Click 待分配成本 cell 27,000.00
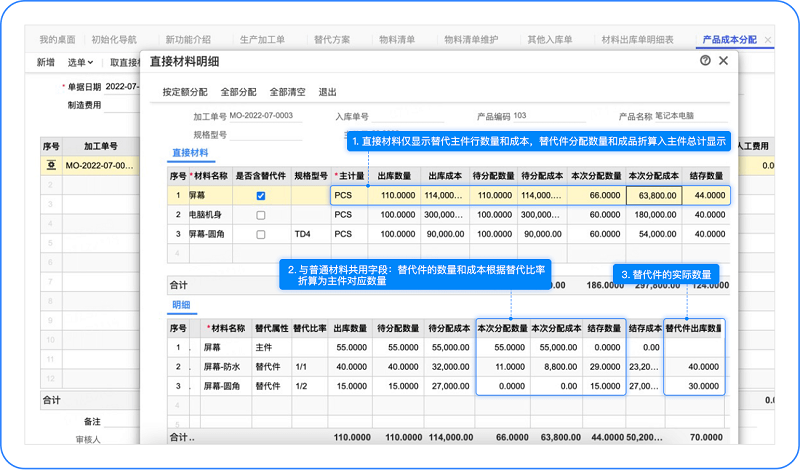The height and width of the screenshot is (470, 800). (x=449, y=386)
